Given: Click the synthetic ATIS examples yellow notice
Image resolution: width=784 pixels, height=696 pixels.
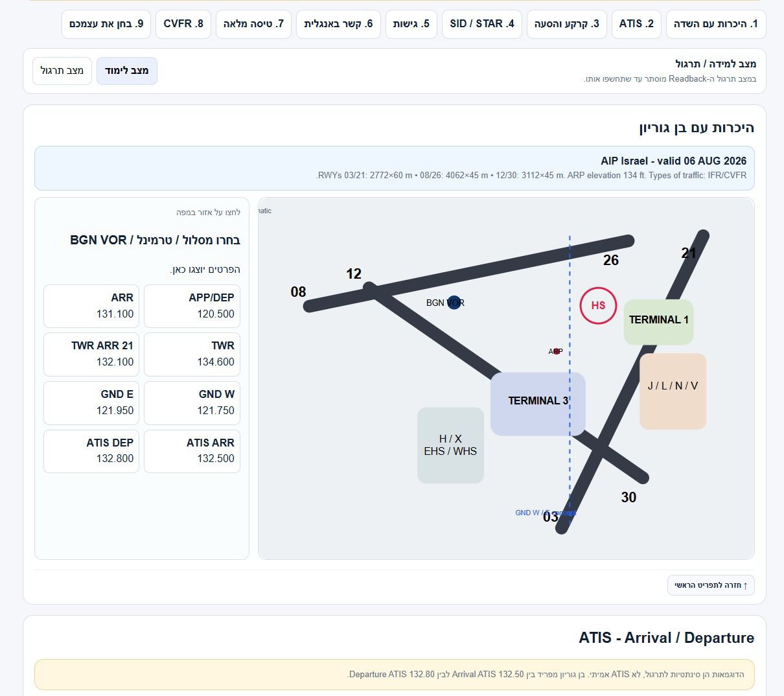Looking at the screenshot, I should 395,675.
